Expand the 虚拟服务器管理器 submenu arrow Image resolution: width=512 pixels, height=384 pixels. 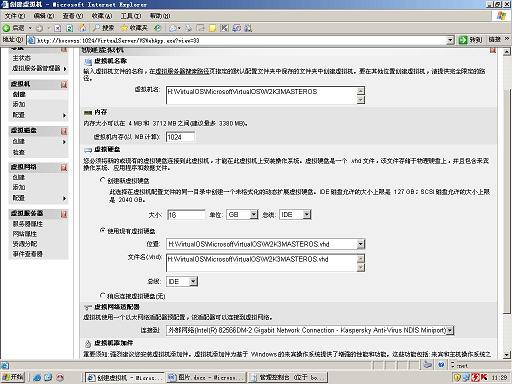point(65,69)
